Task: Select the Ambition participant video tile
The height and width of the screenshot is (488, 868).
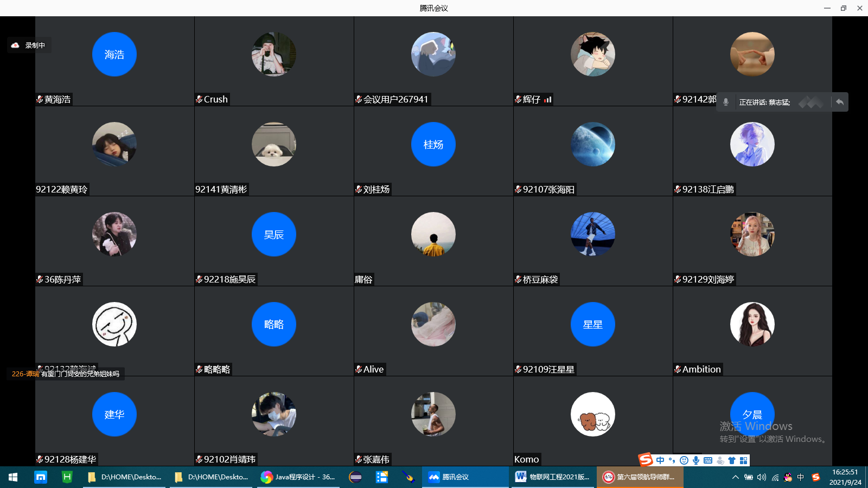Action: pos(752,331)
